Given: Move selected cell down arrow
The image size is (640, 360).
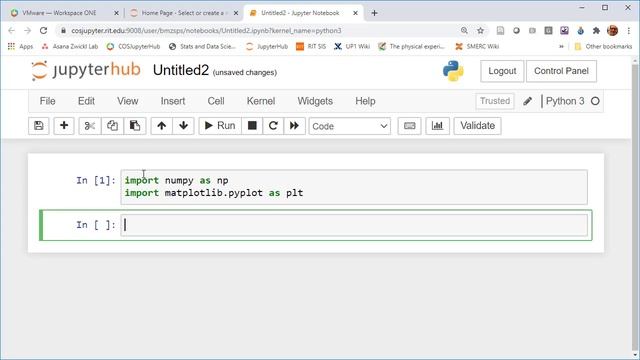Looking at the screenshot, I should click(183, 126).
